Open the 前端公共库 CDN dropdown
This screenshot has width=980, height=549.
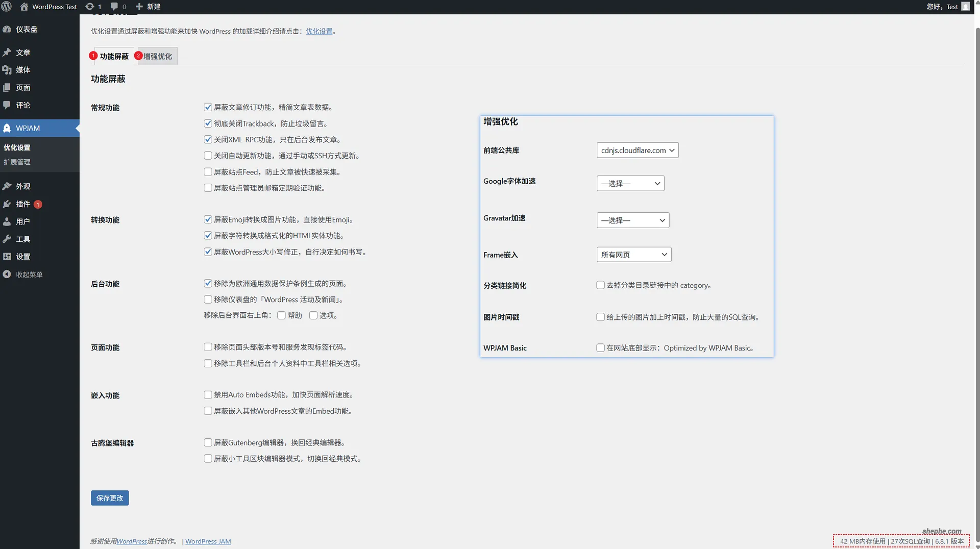click(637, 150)
